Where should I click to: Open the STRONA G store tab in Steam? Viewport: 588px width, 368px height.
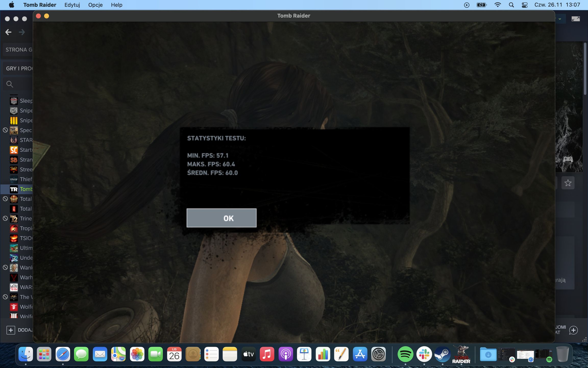[18, 50]
